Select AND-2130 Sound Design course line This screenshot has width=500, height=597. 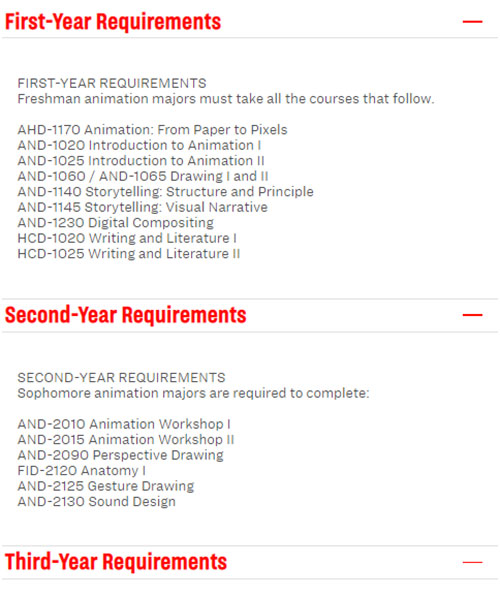(97, 502)
